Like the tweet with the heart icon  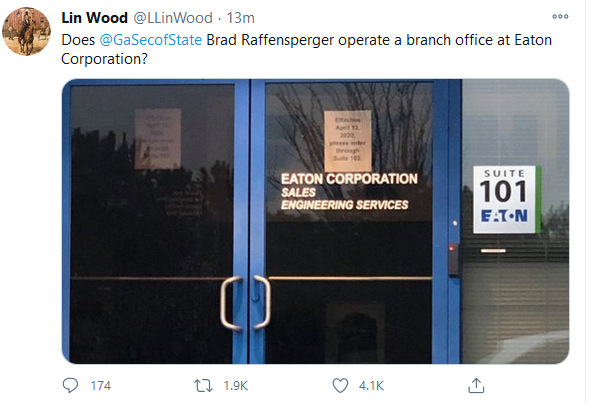coord(340,385)
